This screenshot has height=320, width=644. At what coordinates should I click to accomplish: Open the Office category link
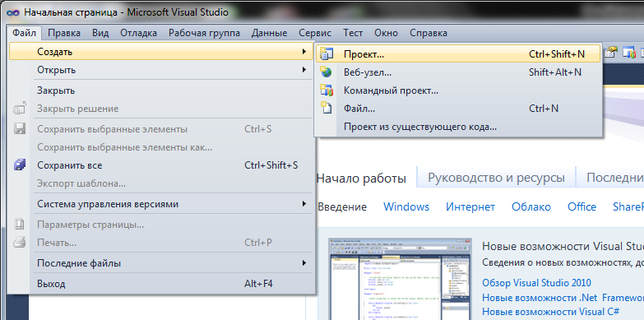tap(581, 206)
